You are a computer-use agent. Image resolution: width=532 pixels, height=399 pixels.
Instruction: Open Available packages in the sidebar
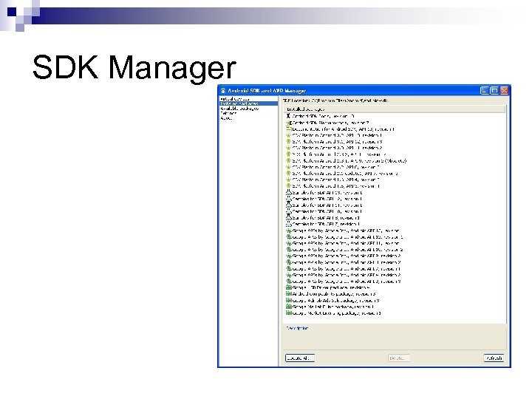click(239, 109)
